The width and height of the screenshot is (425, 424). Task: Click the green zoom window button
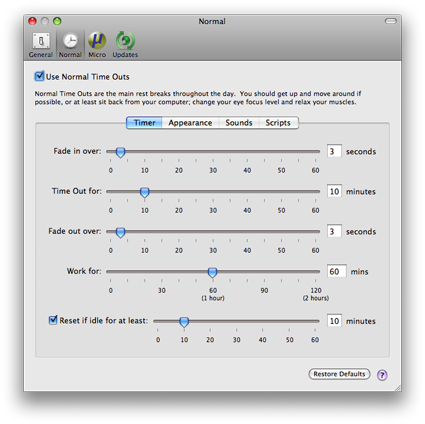point(57,21)
